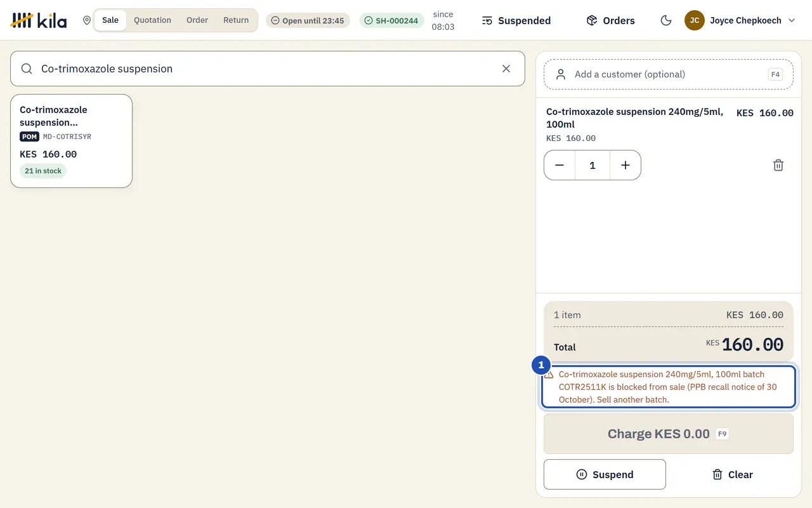Click the quantity value 1
This screenshot has height=508, width=812.
[x=593, y=165]
